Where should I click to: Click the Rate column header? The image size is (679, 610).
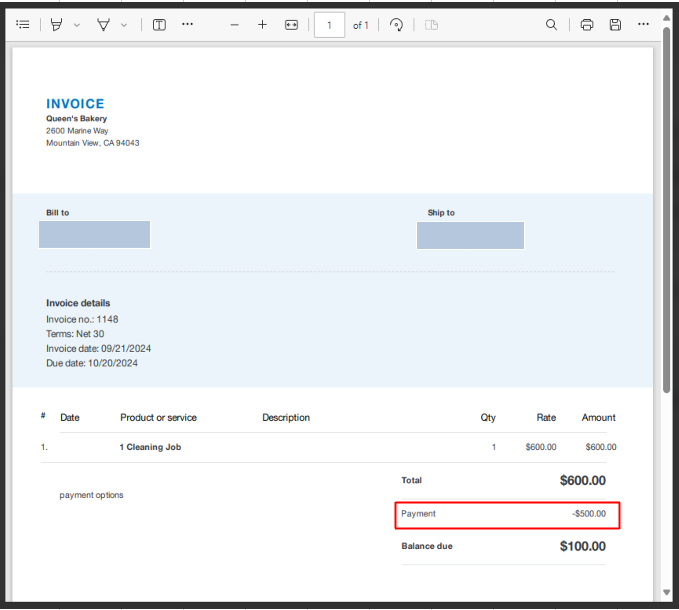point(546,418)
